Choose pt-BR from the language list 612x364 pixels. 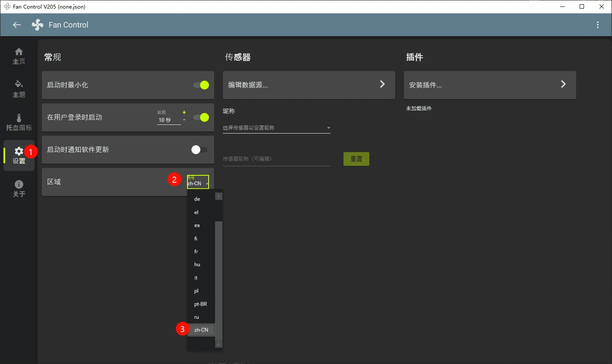click(x=201, y=304)
